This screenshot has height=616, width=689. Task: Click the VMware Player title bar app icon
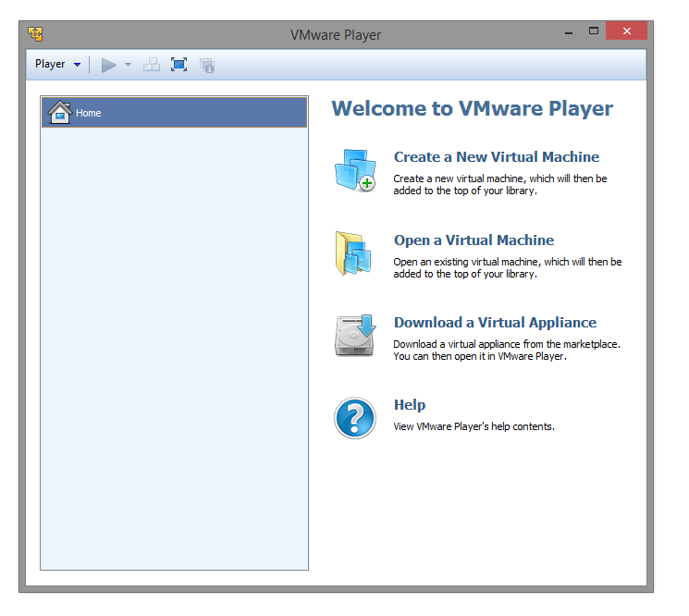(35, 33)
